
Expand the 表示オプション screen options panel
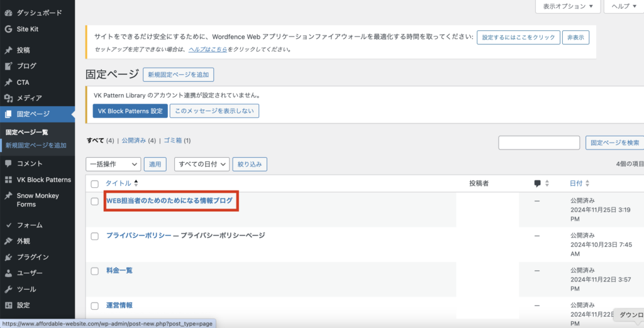click(x=568, y=6)
